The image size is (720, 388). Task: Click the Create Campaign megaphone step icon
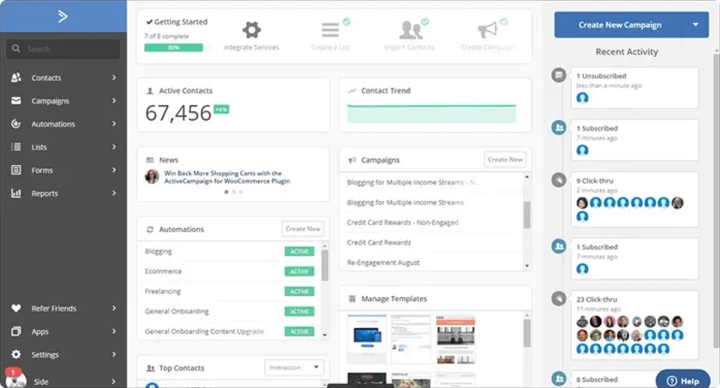[488, 30]
